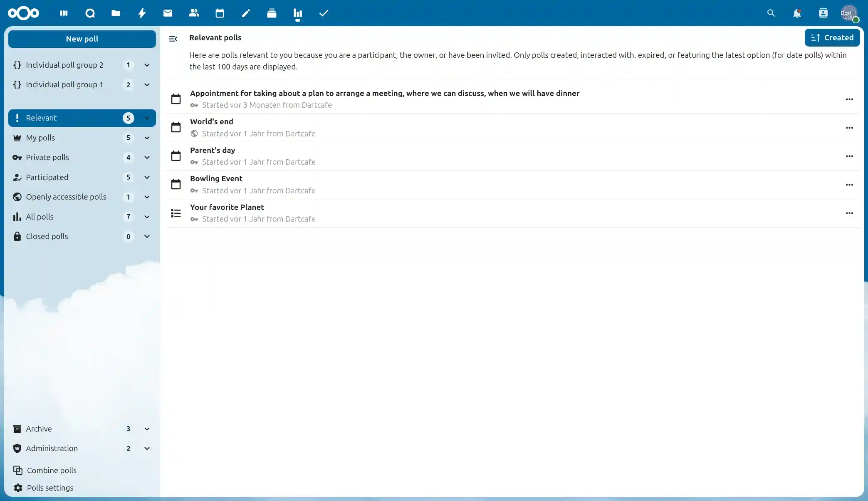This screenshot has width=868, height=501.
Task: Open options menu for World's end poll
Action: 849,128
